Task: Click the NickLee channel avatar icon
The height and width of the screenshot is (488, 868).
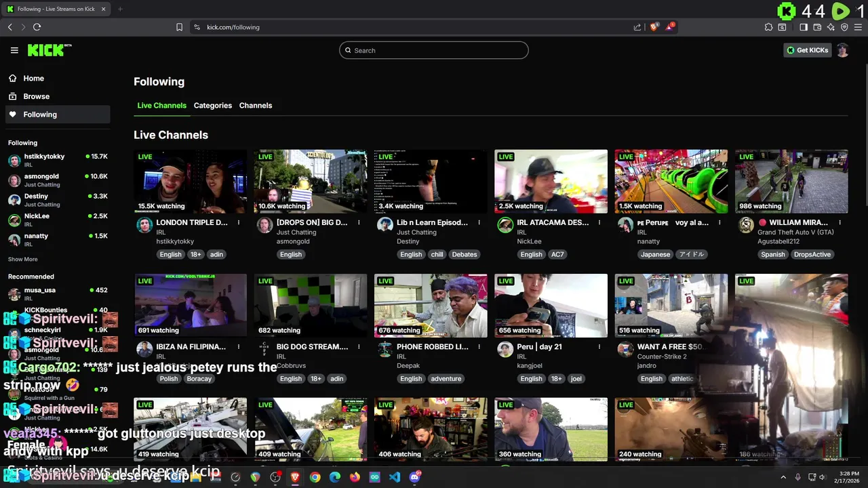Action: (505, 225)
